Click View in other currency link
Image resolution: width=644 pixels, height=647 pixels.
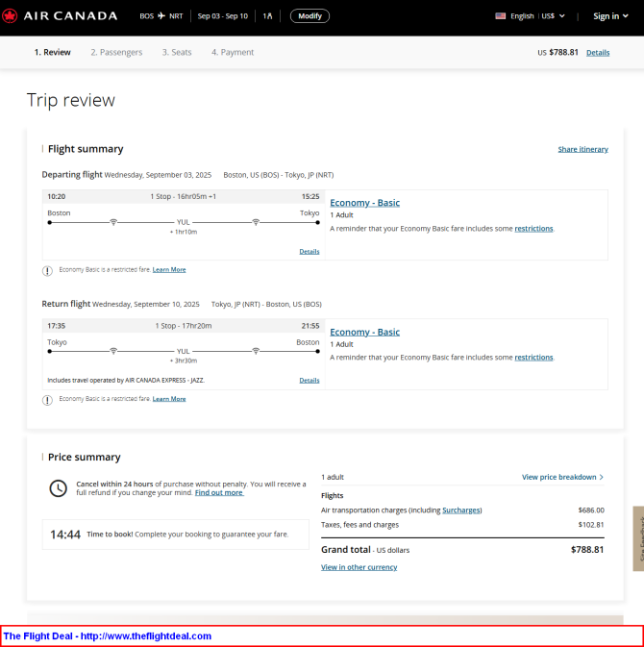point(359,567)
